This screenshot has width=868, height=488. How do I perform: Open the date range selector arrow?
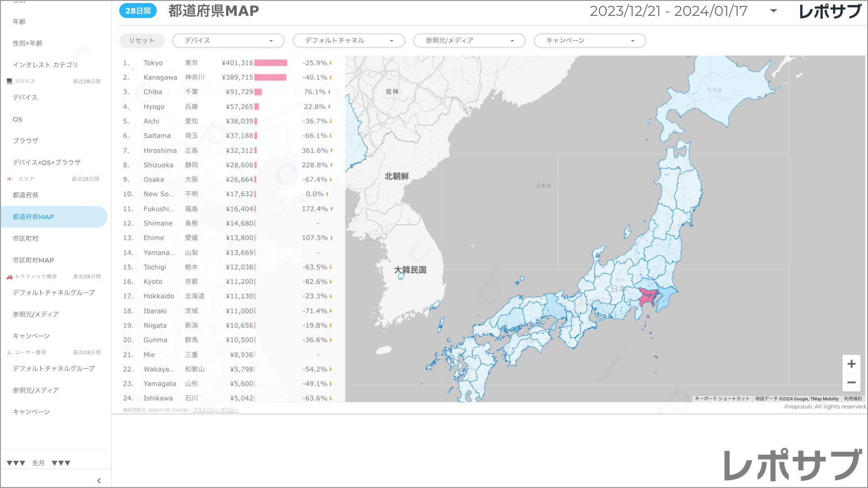pos(774,11)
